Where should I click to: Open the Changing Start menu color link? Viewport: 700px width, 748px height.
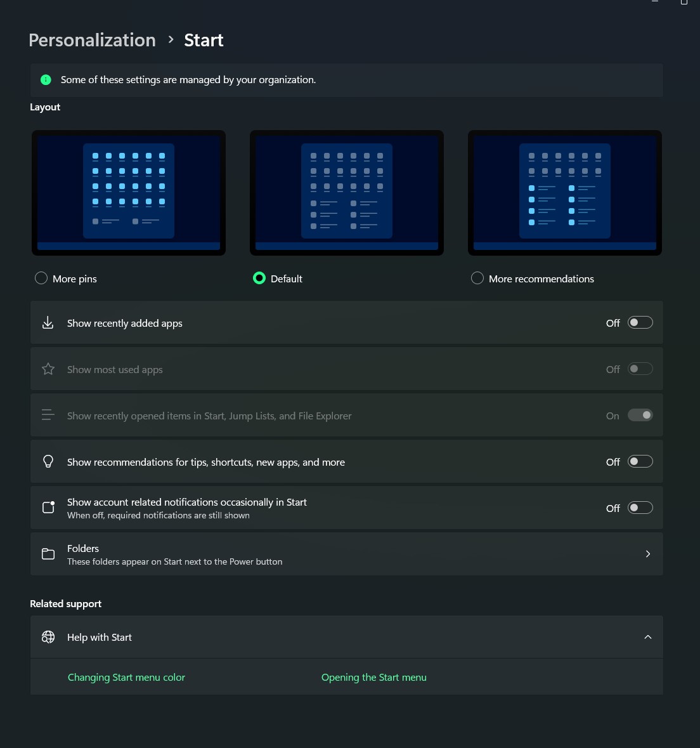126,678
